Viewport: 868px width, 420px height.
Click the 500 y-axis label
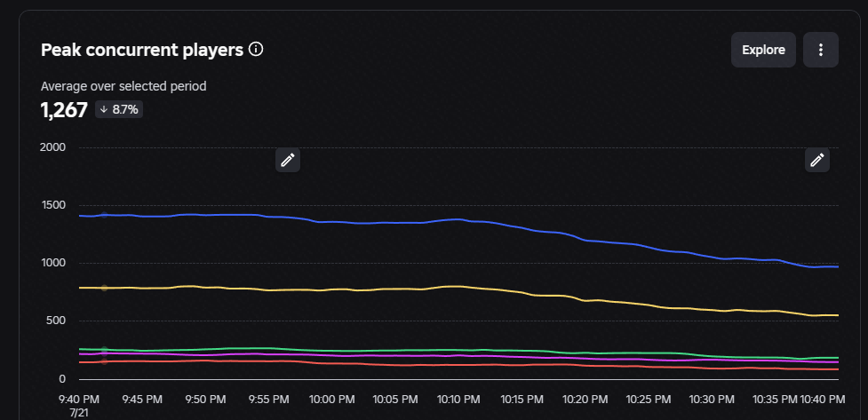coord(56,321)
